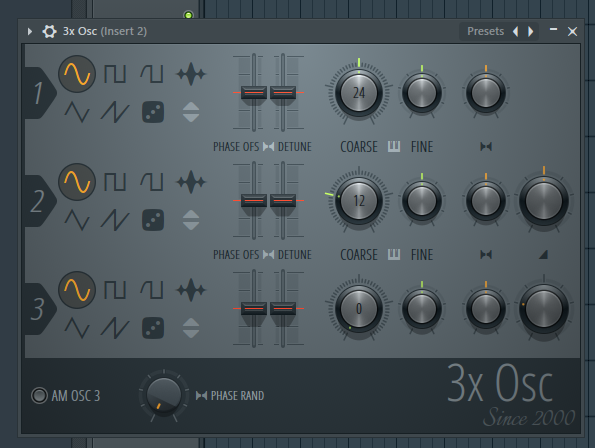This screenshot has height=448, width=595.
Task: Select sine wave for oscillator 3
Action: (x=77, y=290)
